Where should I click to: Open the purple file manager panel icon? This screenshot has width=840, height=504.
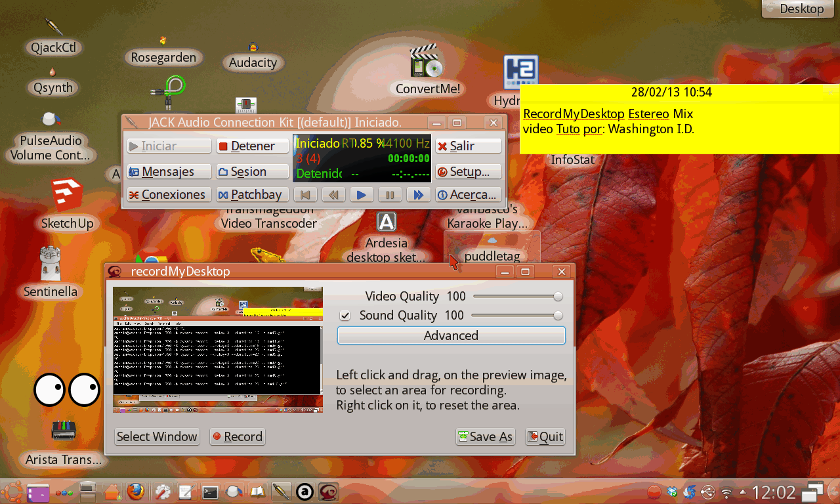pyautogui.click(x=38, y=492)
